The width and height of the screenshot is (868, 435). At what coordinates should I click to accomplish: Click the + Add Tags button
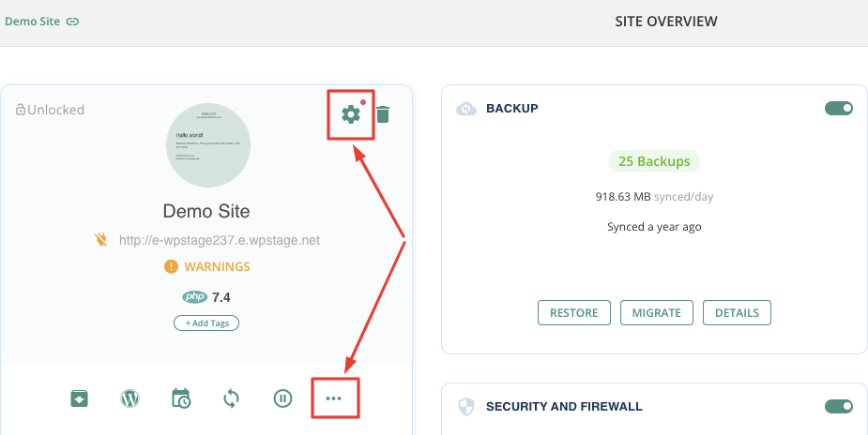206,322
